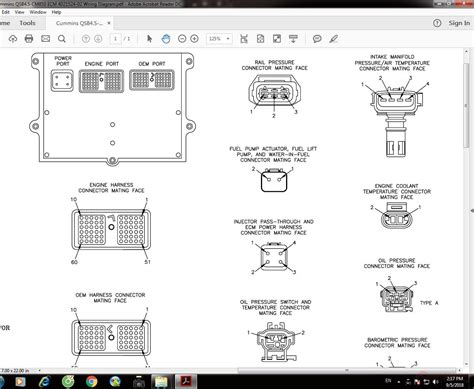The height and width of the screenshot is (389, 474).
Task: Select the Cummins QSB4.5 document tab
Action: [79, 23]
